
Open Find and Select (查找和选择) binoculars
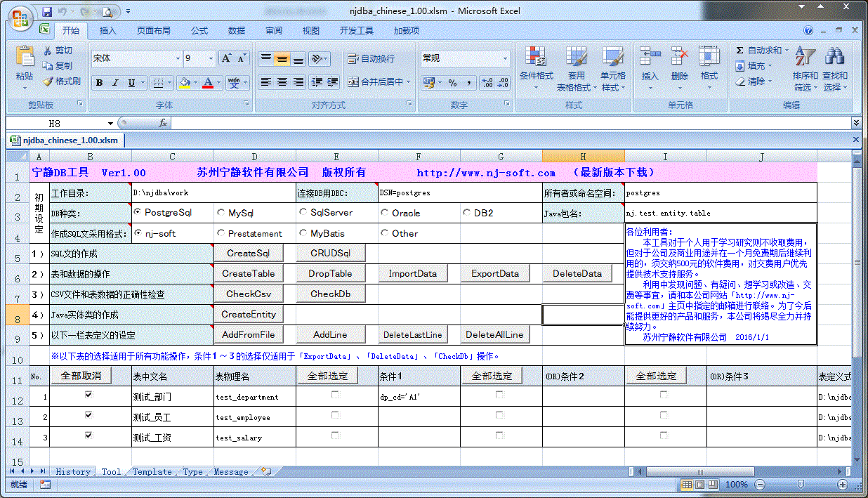pyautogui.click(x=835, y=70)
